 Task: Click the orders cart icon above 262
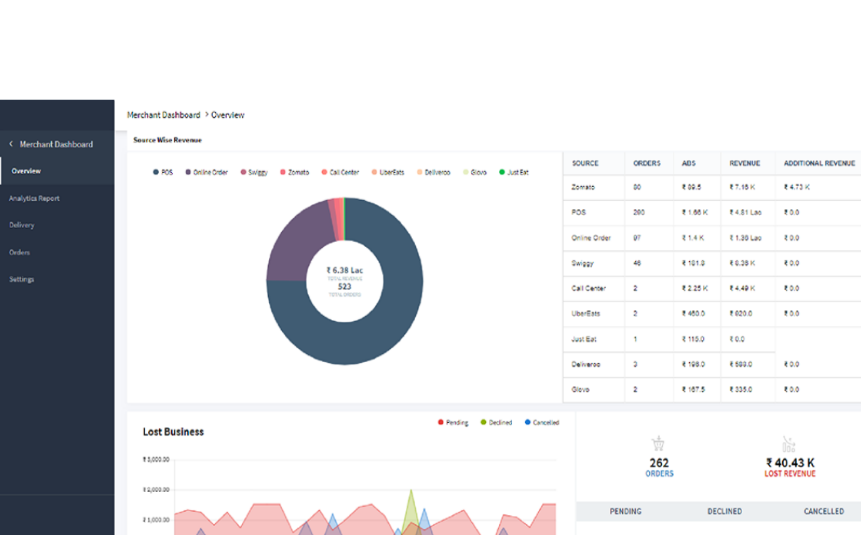click(659, 444)
